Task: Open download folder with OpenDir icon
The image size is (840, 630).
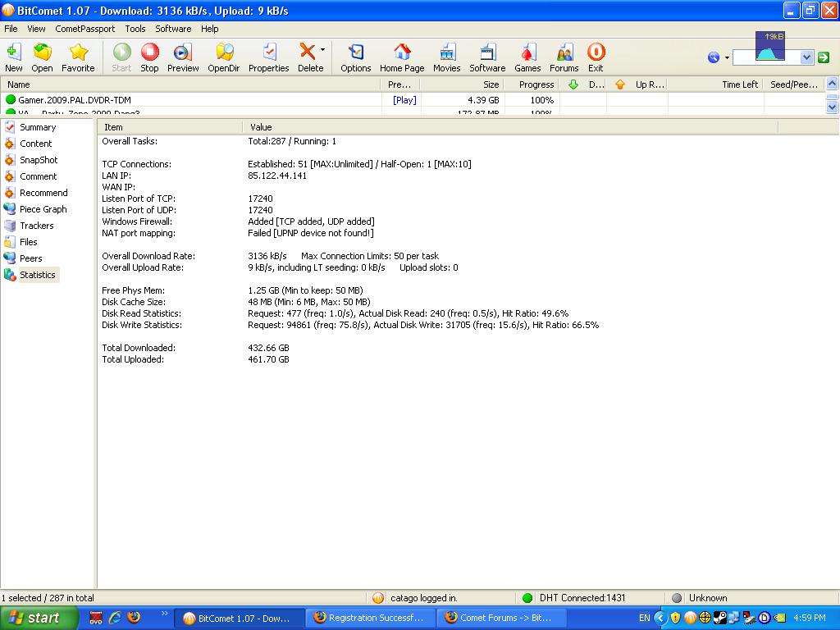Action: [x=224, y=52]
